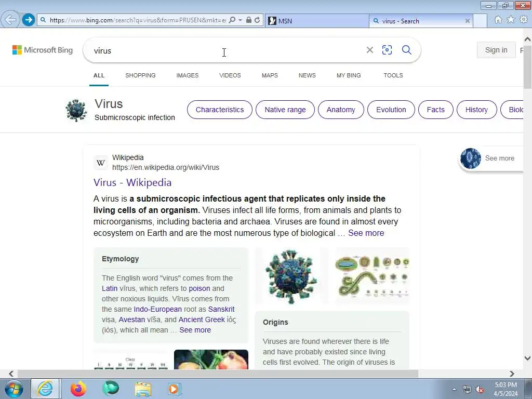
Task: Open the Windows Start menu
Action: (14, 389)
